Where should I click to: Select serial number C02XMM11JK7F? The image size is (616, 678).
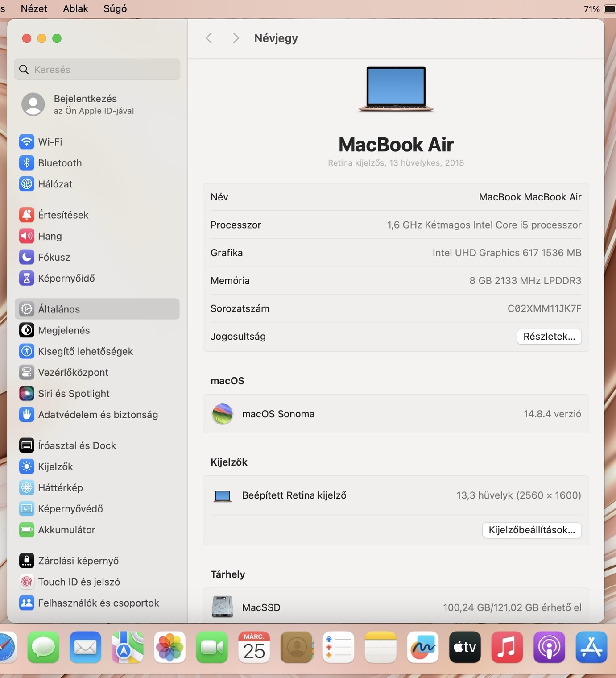click(544, 309)
